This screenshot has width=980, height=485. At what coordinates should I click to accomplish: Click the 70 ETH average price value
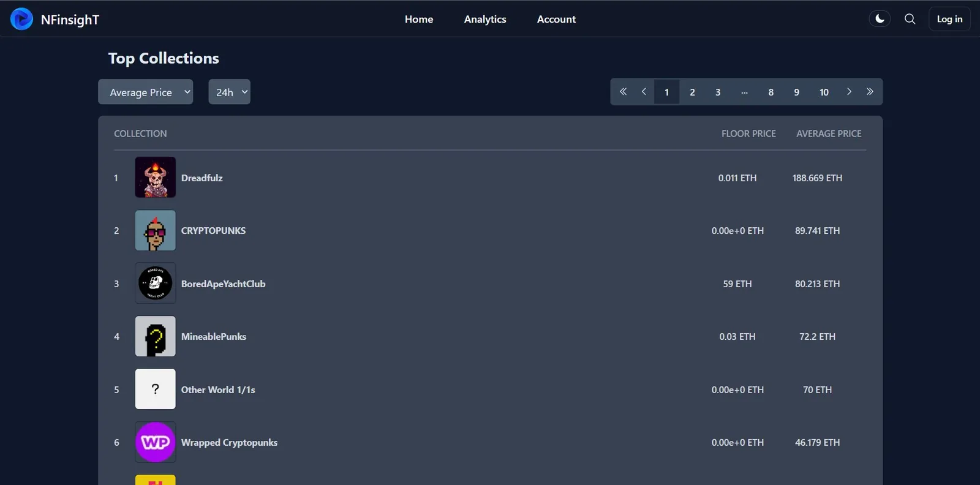[817, 390]
